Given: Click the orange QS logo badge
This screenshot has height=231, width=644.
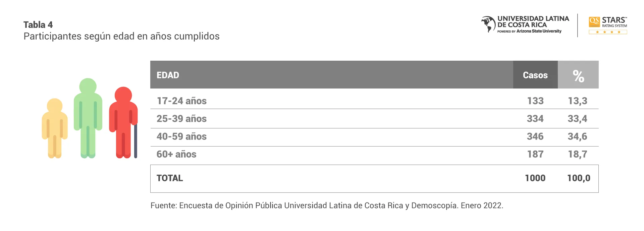Looking at the screenshot, I should click(594, 21).
